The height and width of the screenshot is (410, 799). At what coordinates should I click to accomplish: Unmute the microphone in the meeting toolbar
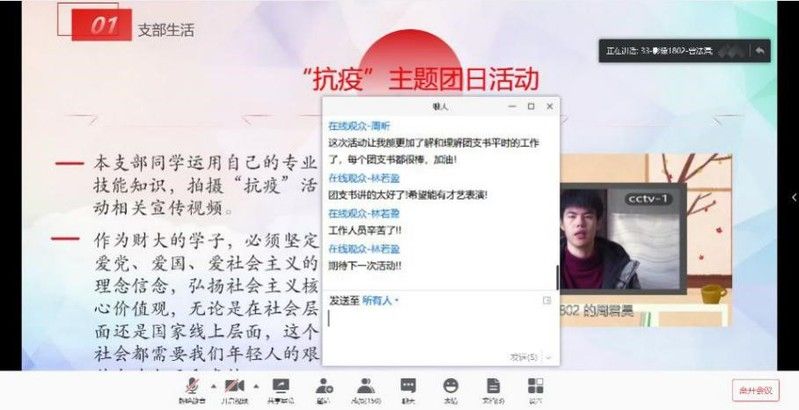pyautogui.click(x=192, y=391)
